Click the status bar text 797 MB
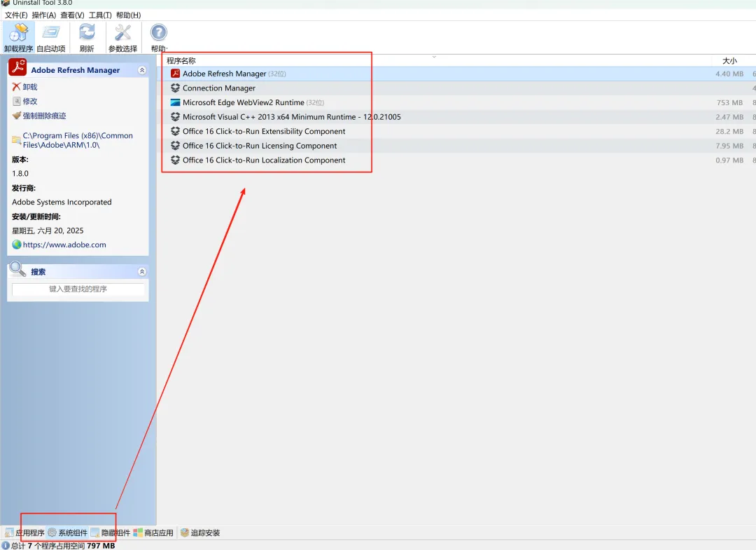This screenshot has height=550, width=756. coord(101,546)
